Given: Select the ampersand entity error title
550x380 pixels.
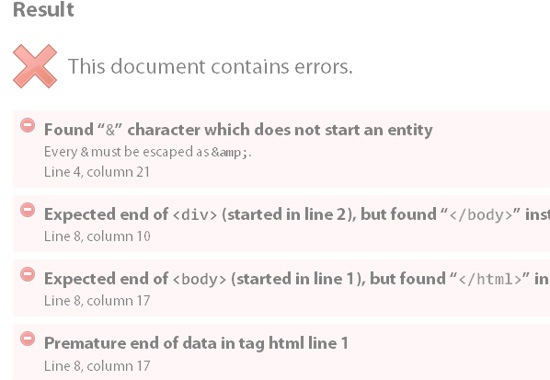Looking at the screenshot, I should pos(238,130).
